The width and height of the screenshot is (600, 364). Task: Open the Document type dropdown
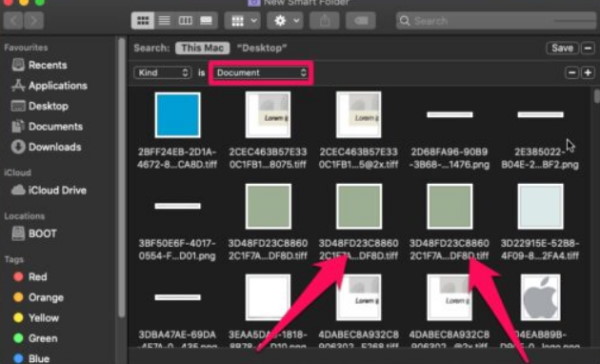[x=261, y=73]
